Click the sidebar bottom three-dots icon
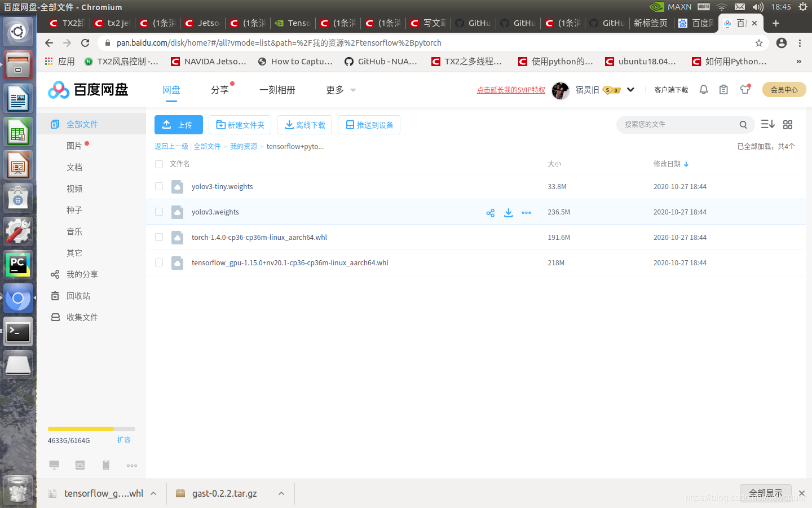 pos(132,466)
